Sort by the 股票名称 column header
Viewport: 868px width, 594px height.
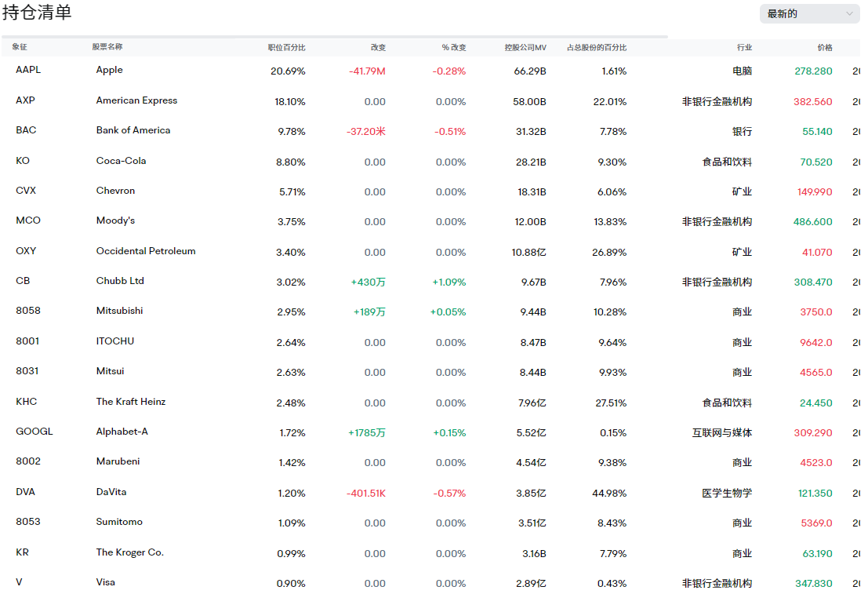107,48
